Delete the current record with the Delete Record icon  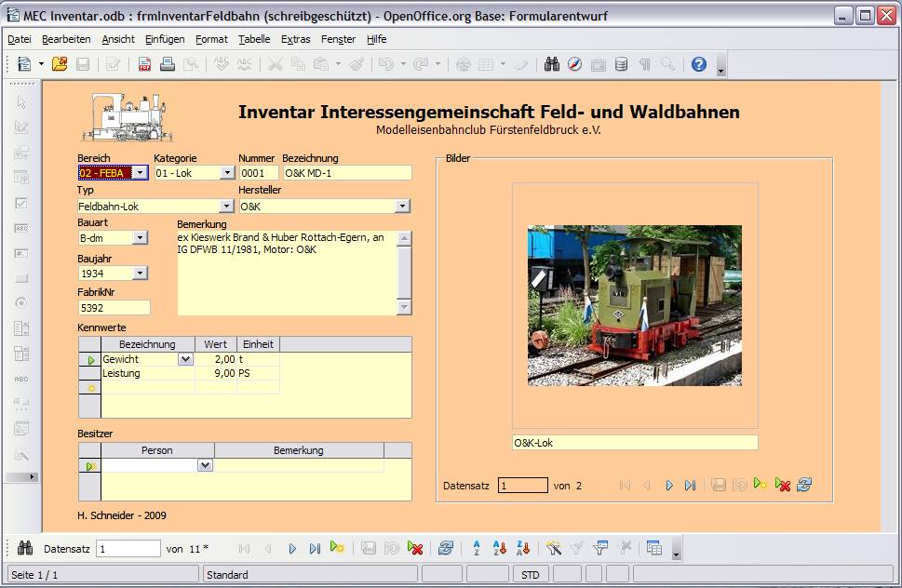point(415,548)
